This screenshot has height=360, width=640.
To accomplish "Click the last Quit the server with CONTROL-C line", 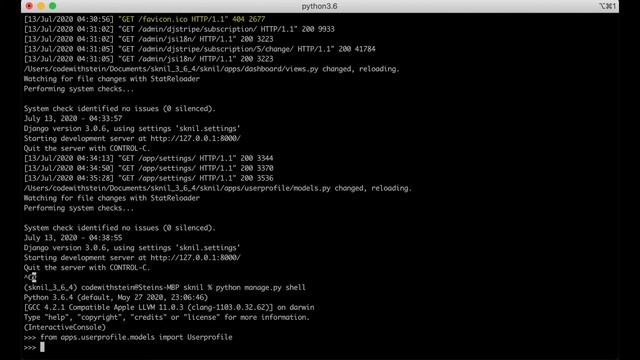I will pos(87,268).
